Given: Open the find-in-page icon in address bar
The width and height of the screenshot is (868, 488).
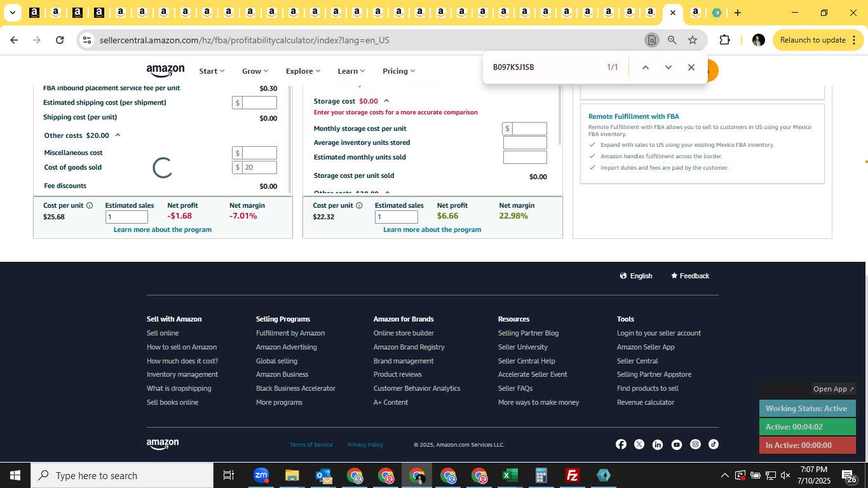Looking at the screenshot, I should (651, 40).
